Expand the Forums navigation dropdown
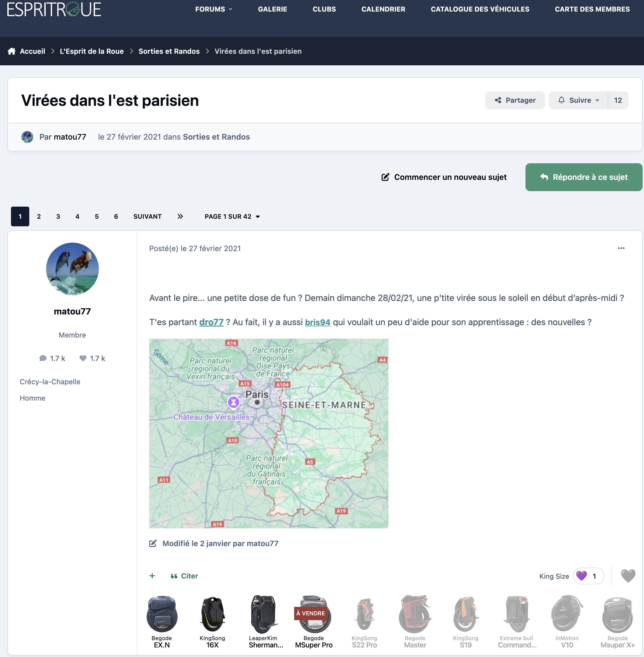This screenshot has height=657, width=644. [214, 9]
